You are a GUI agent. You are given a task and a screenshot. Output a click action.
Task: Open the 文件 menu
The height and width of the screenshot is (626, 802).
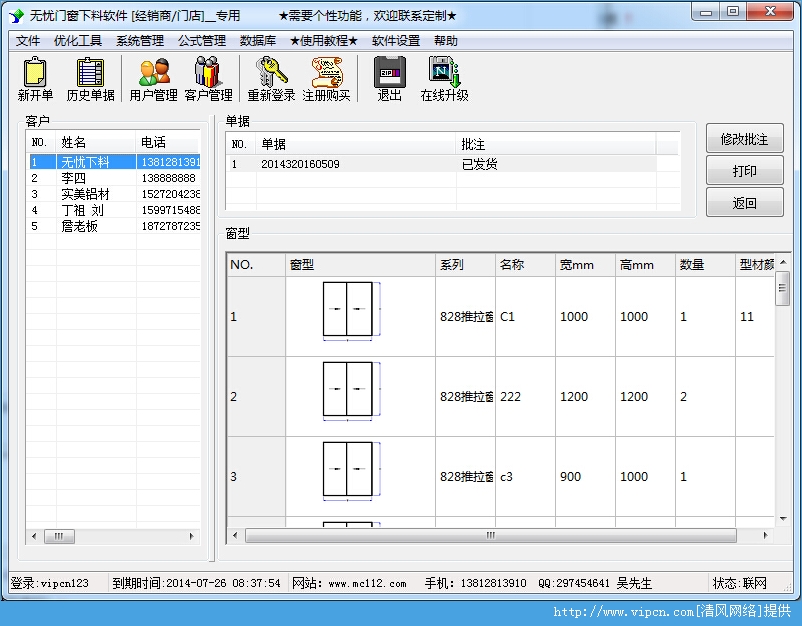click(x=28, y=41)
